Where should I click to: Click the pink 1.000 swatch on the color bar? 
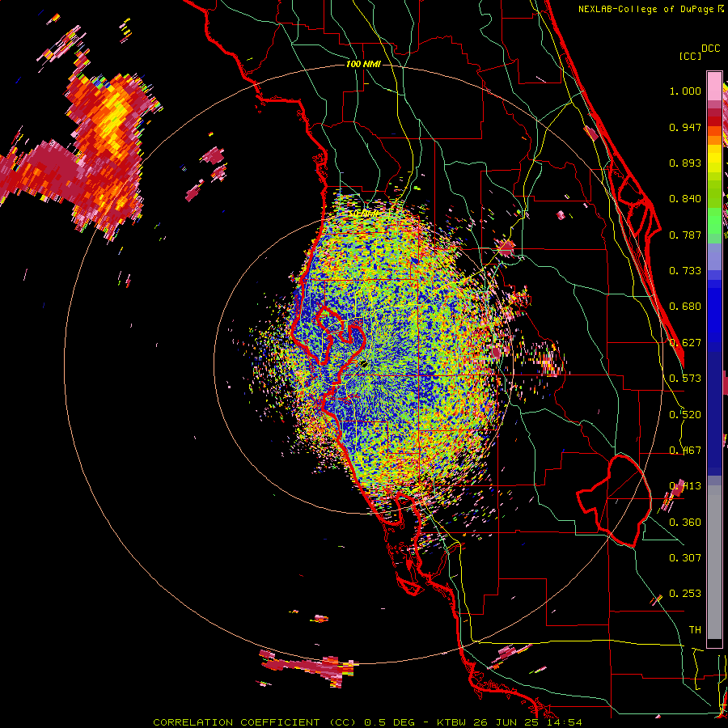pyautogui.click(x=714, y=87)
